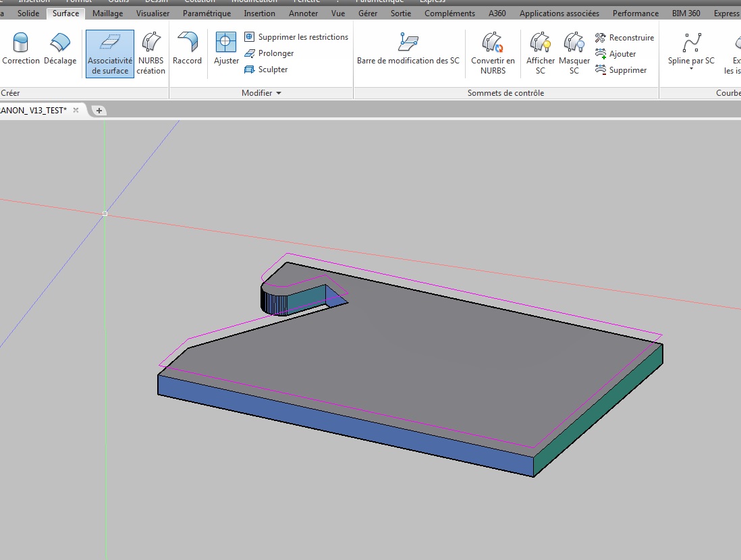Click Reconstruire control vertices
This screenshot has height=560, width=741.
624,37
